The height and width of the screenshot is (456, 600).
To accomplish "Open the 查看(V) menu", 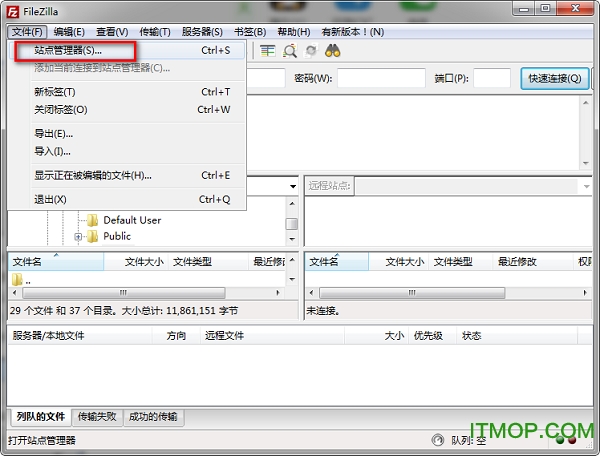I will pos(112,32).
